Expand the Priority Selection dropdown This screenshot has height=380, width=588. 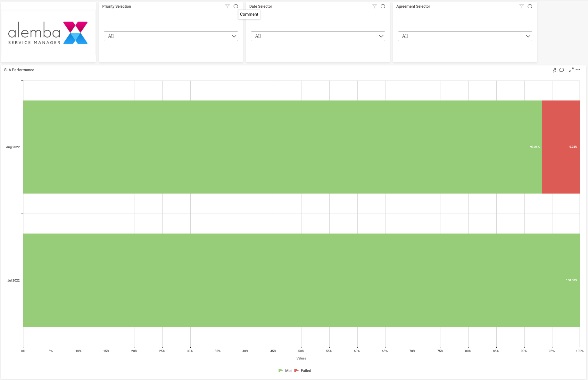[x=171, y=36]
